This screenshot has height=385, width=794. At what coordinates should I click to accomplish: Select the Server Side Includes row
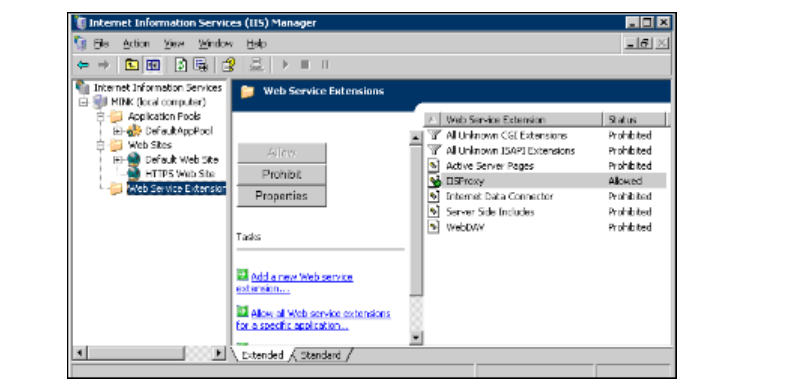pos(546,211)
